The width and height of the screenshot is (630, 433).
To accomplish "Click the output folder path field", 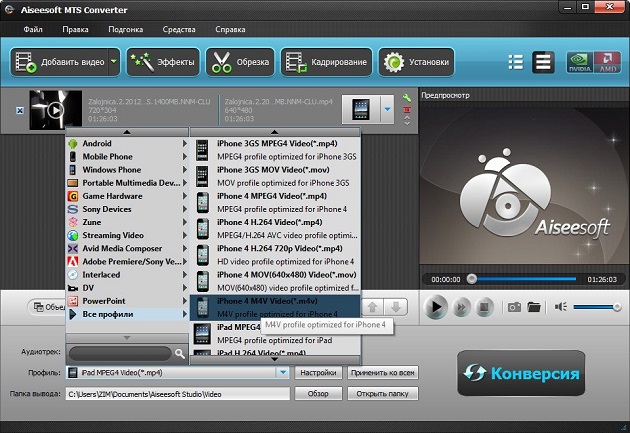I will point(178,394).
